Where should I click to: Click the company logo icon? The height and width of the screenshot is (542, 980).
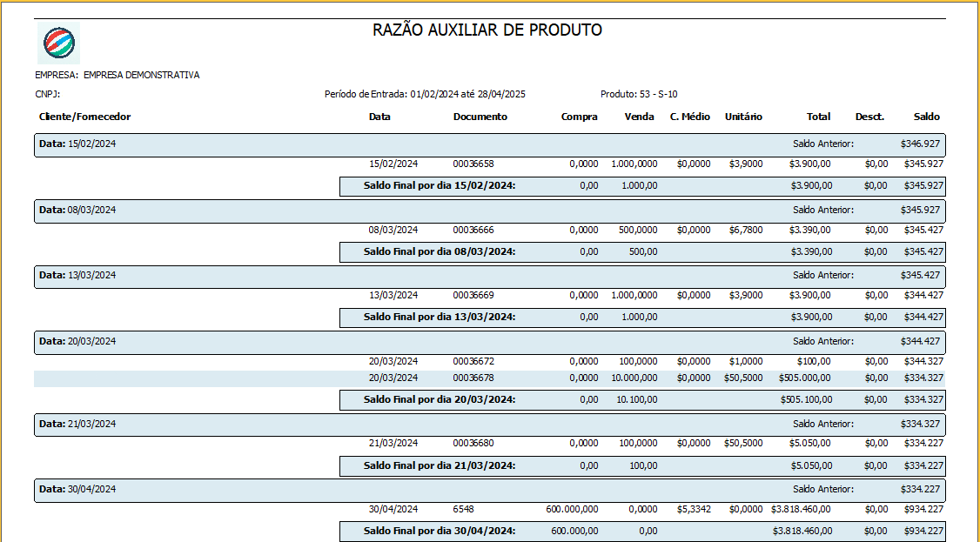(x=58, y=43)
